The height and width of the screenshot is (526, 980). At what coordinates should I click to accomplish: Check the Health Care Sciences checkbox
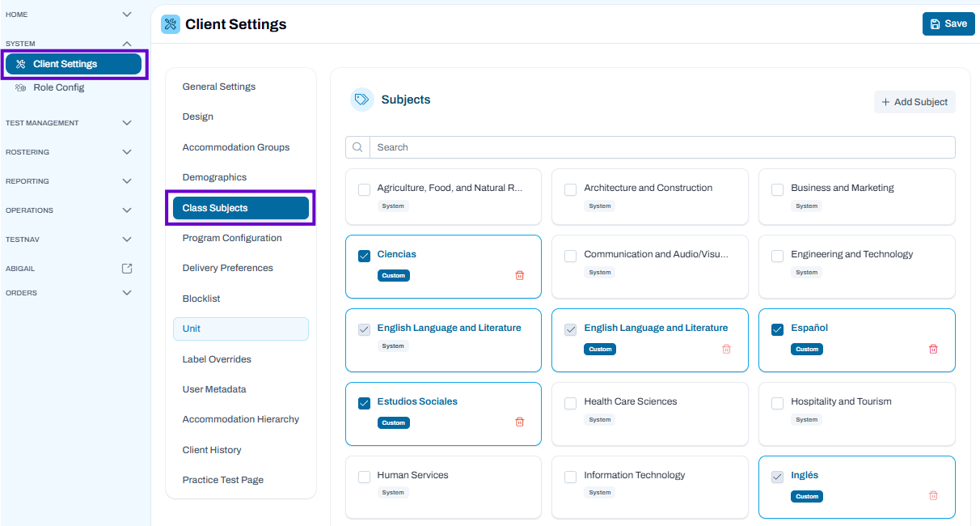click(571, 403)
